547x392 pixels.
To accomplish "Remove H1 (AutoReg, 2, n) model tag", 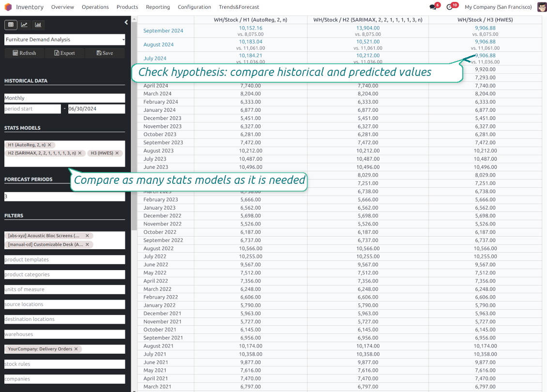I will (x=49, y=145).
